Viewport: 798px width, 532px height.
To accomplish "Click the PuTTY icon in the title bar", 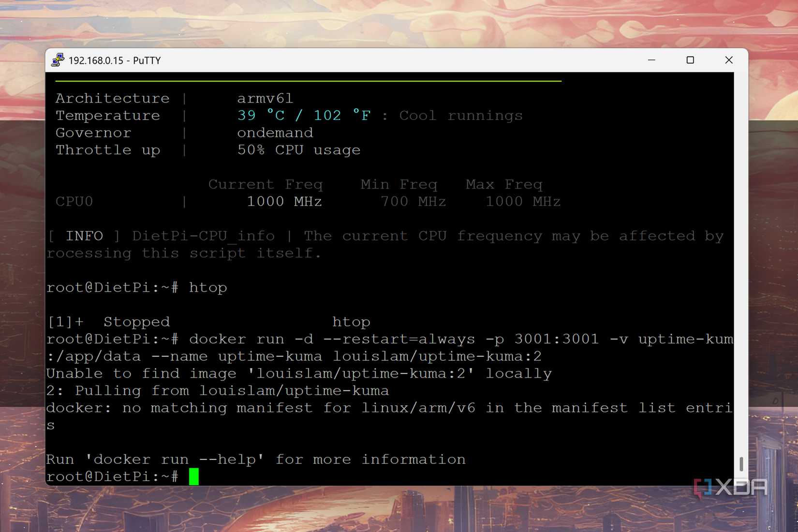I will tap(58, 60).
